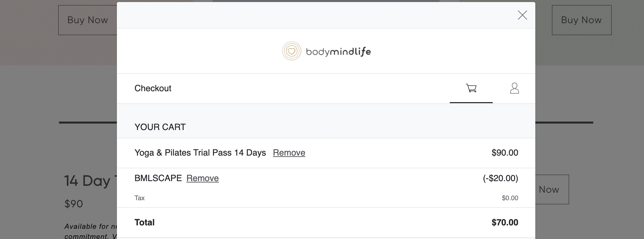This screenshot has height=239, width=644.
Task: Click the BMLSCAPE discount code label
Action: click(x=158, y=178)
